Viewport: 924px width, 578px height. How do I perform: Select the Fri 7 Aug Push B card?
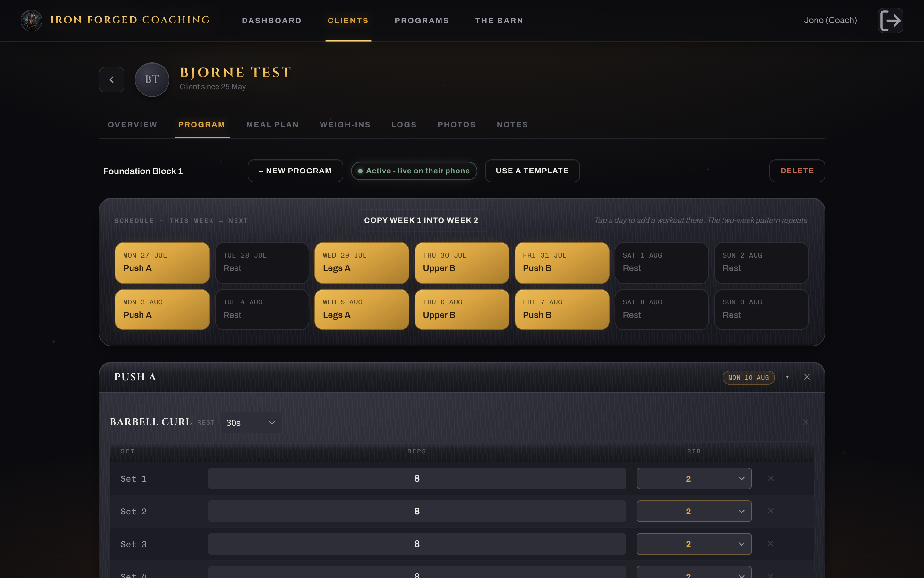(x=562, y=310)
